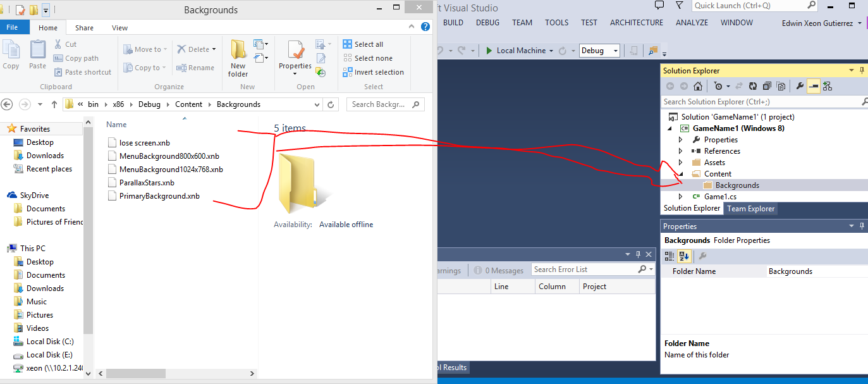Open the ARCHITECTURE menu in Visual Studio
Viewport: 868px width, 384px height.
tap(637, 22)
